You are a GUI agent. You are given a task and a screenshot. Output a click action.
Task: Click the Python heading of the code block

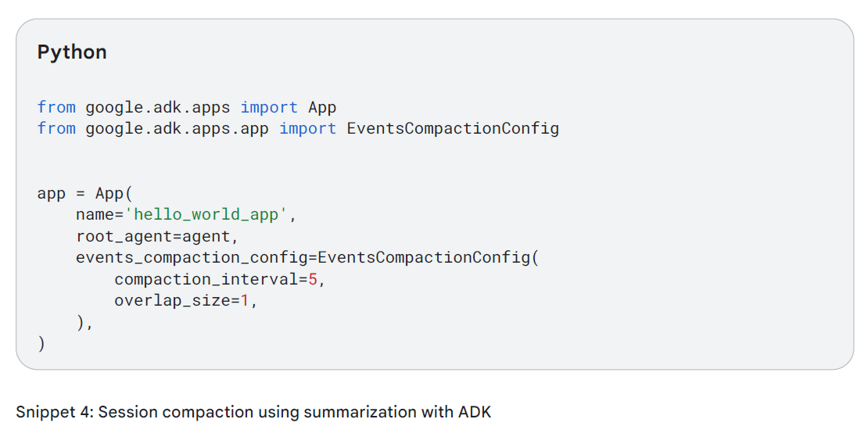72,52
